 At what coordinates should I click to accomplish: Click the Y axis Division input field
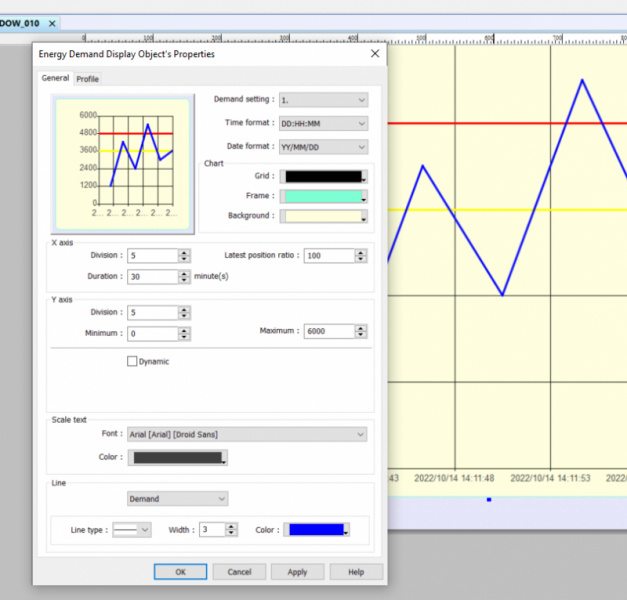click(153, 313)
